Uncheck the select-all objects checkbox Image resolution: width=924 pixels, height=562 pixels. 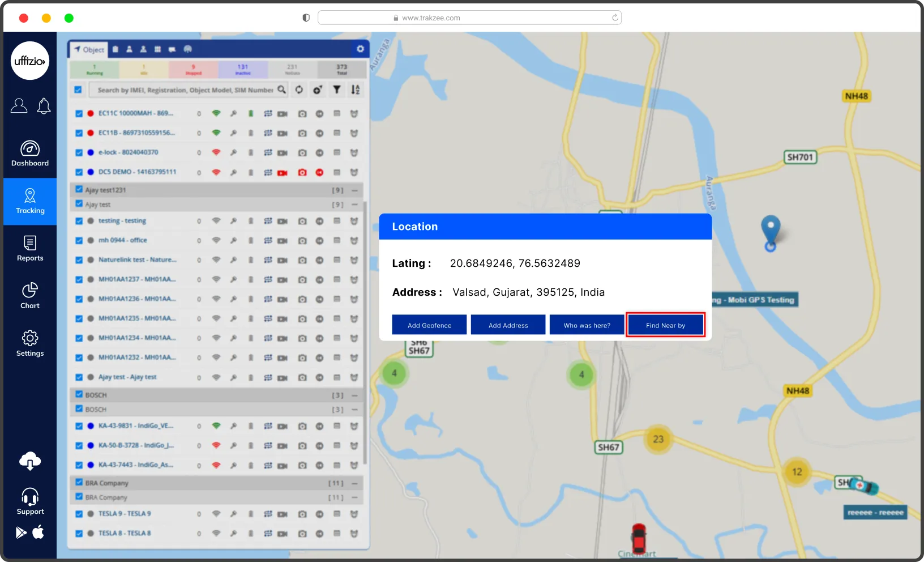[x=78, y=90]
